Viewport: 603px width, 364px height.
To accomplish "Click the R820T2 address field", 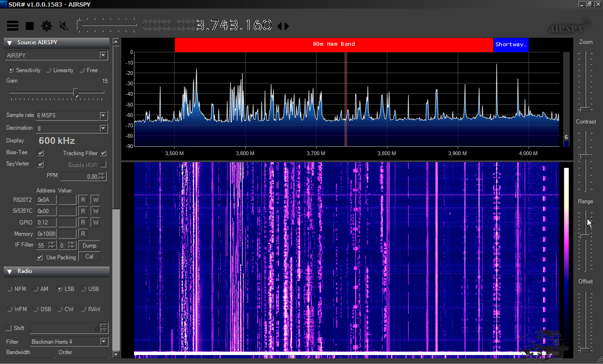I will [x=47, y=199].
